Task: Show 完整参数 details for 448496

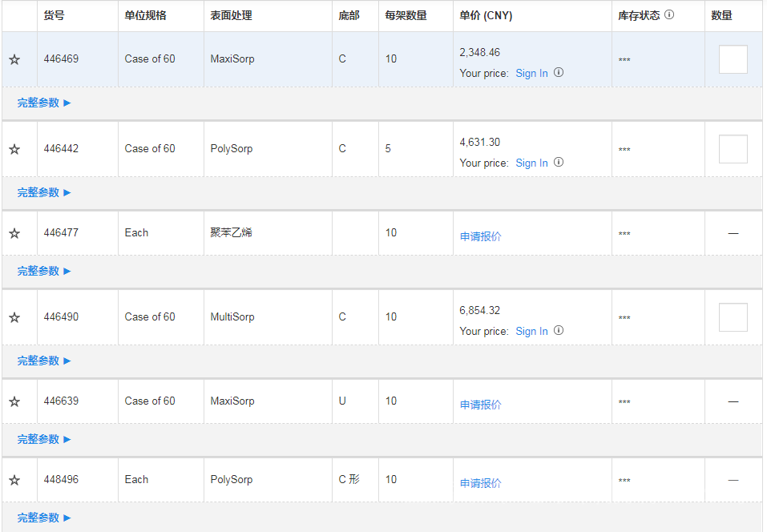Action: [x=44, y=518]
